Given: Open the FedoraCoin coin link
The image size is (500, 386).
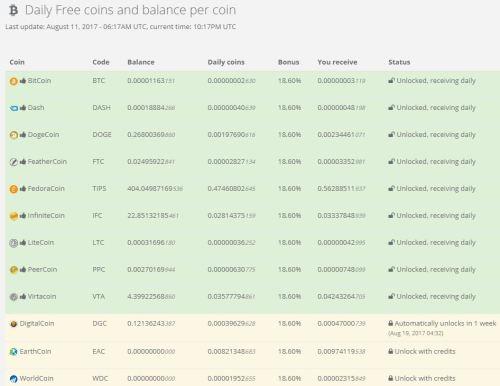Looking at the screenshot, I should click(46, 189).
